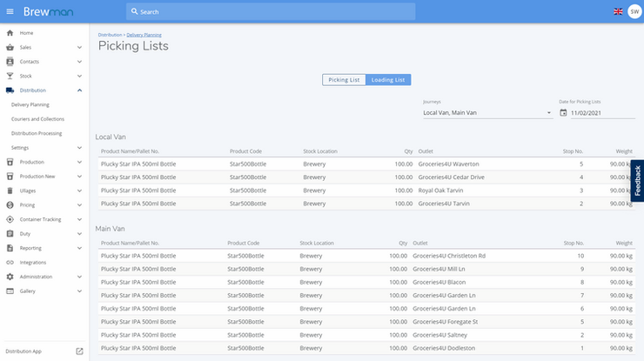This screenshot has width=644, height=361.
Task: Sort Local Van by Stop No. header
Action: 573,151
